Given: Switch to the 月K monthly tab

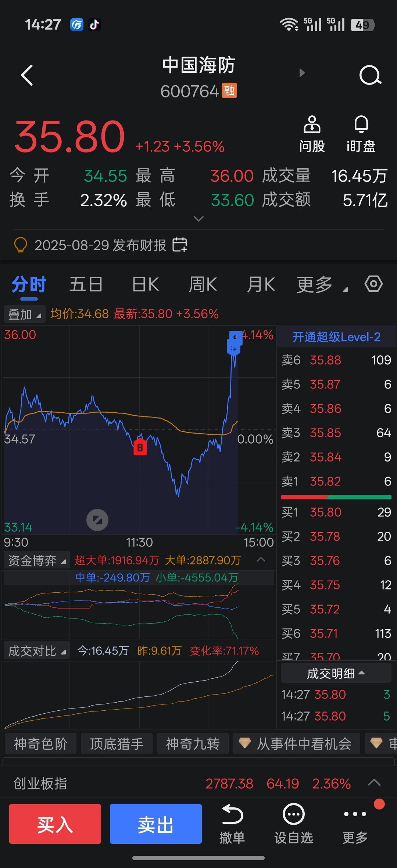Looking at the screenshot, I should coord(261,284).
